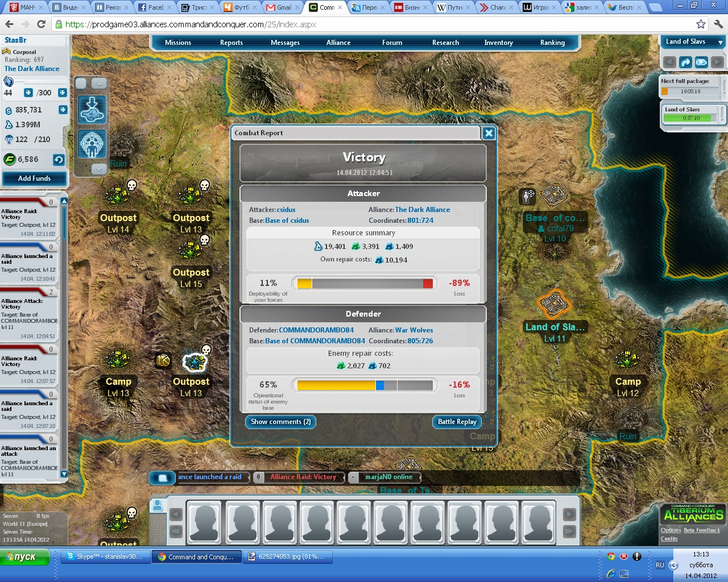Click next base arrow icon
Screen dimensions: 728x582
[x=717, y=62]
